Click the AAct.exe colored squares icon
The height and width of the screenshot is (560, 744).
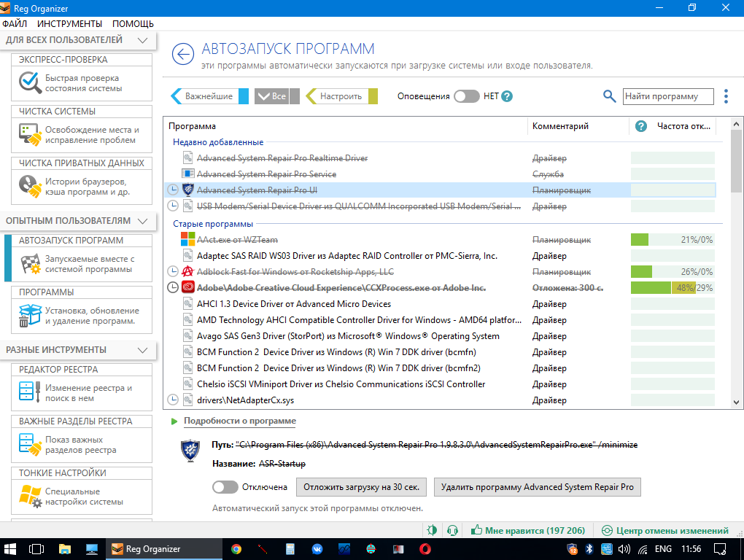coord(188,239)
